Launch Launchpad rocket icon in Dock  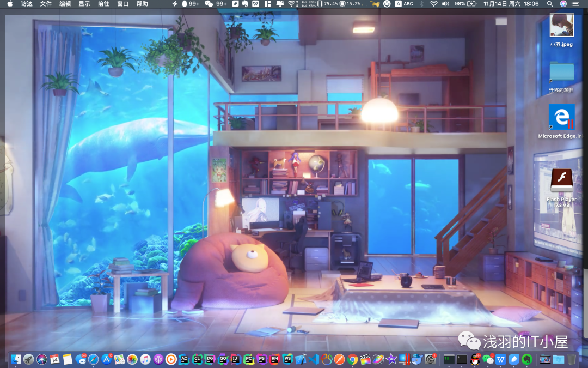(x=28, y=359)
